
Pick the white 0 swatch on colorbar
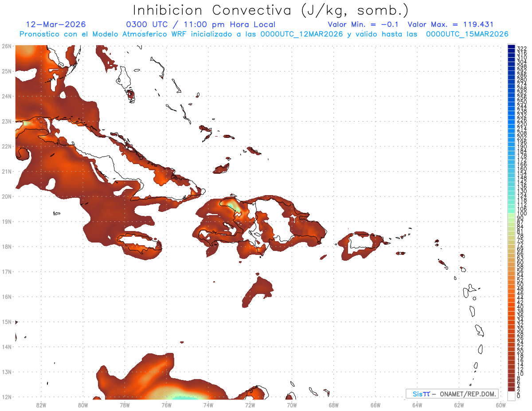click(511, 395)
